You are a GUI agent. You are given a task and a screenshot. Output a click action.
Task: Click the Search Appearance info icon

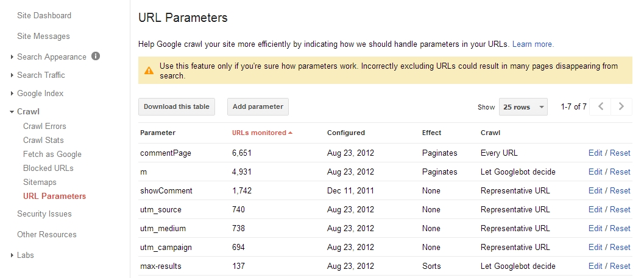click(x=96, y=56)
